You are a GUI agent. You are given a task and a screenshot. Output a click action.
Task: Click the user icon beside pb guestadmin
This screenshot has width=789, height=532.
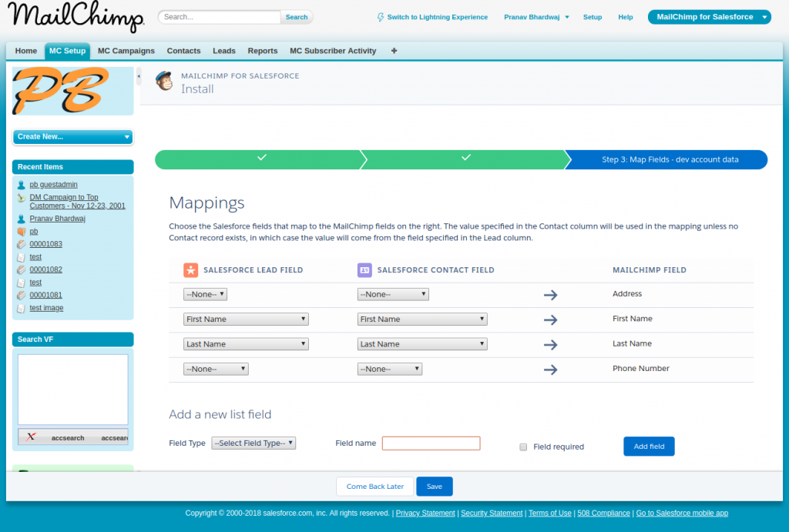21,185
